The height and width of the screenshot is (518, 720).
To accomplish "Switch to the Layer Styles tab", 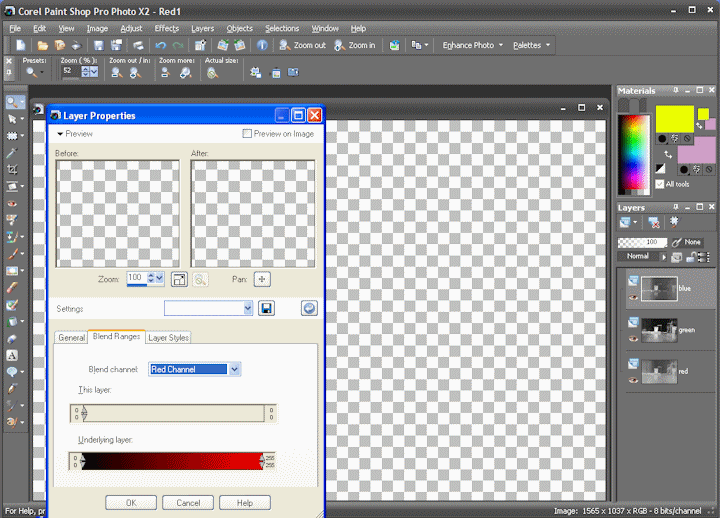I will coord(168,338).
